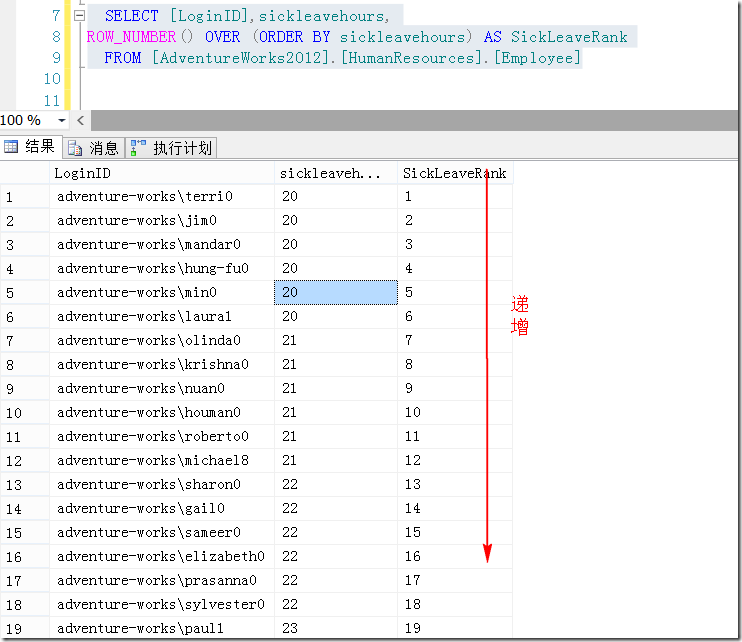This screenshot has width=742, height=642.
Task: Switch to the 消息 tab
Action: [x=94, y=148]
